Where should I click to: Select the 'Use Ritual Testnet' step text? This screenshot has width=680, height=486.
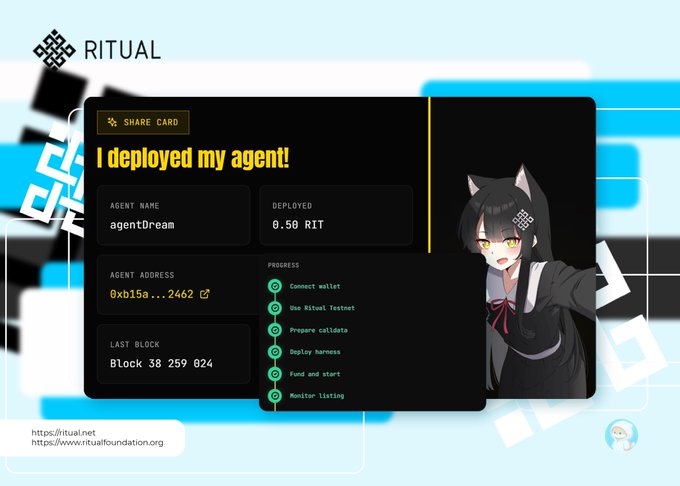[x=322, y=308]
